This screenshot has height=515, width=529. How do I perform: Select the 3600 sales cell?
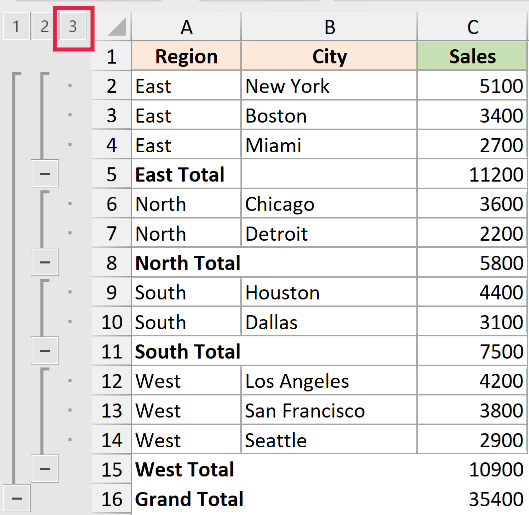[472, 204]
